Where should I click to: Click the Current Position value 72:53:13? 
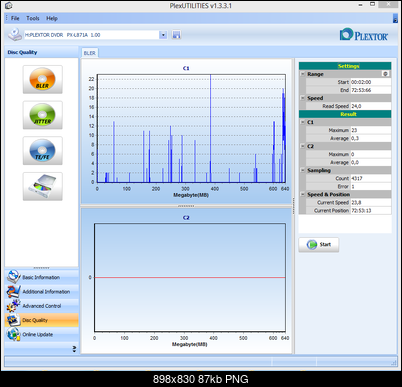(x=370, y=210)
